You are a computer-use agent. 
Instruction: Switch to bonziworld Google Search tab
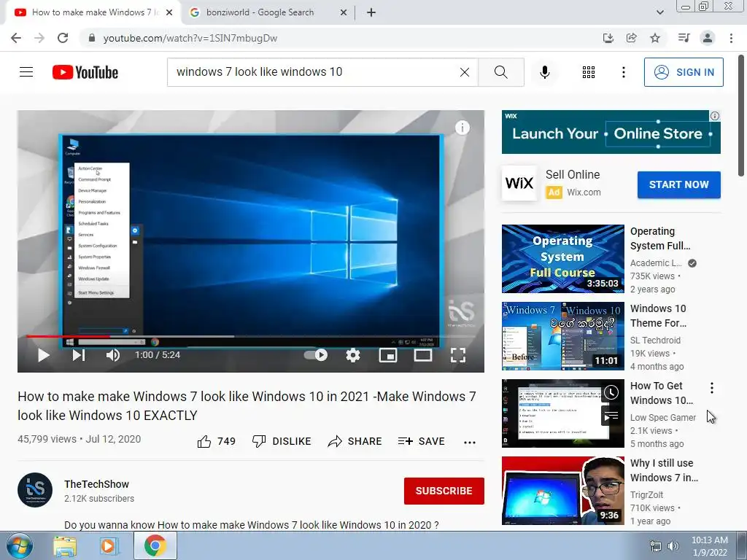tap(260, 12)
